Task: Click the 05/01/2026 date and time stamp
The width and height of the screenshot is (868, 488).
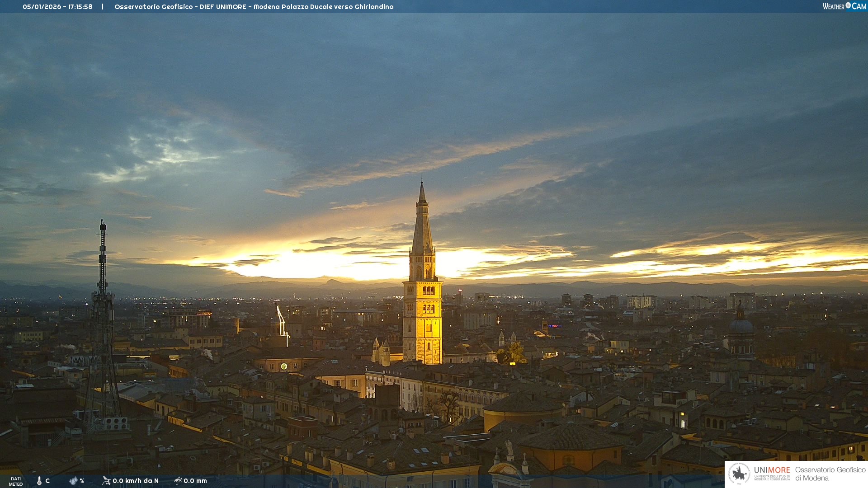Action: click(x=57, y=7)
